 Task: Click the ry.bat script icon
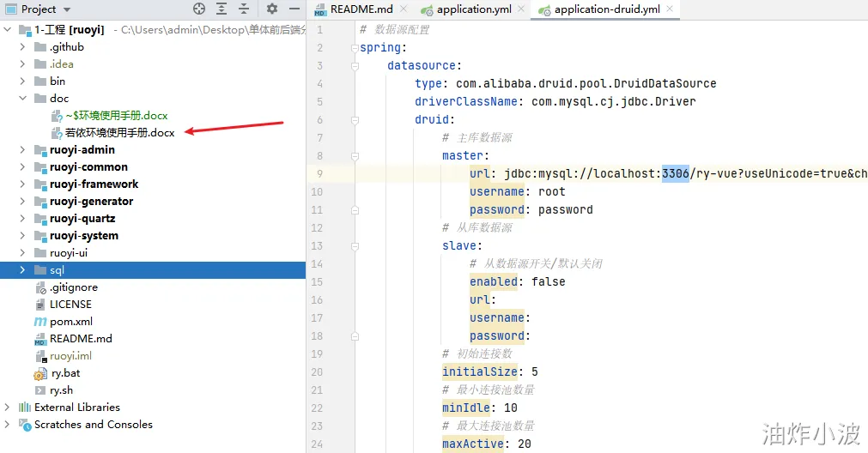40,374
